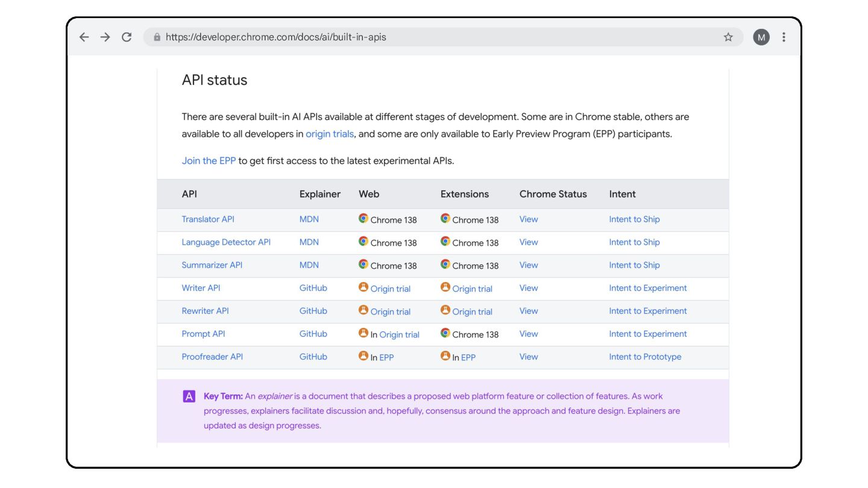View Chrome Status for Prompt API
The image size is (868, 488).
point(529,334)
